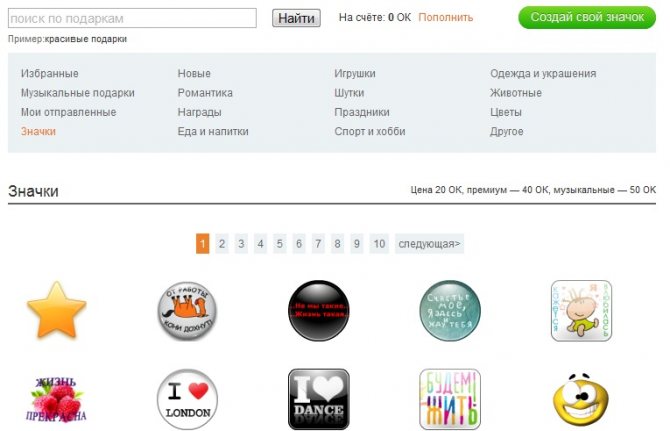
Task: Open the Музыкальные подарки category
Action: [x=78, y=93]
